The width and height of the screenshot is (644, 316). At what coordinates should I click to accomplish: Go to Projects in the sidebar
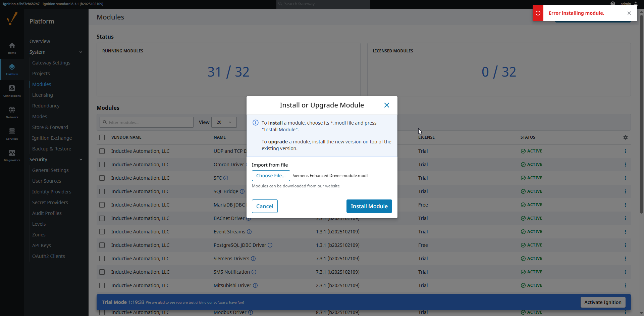click(41, 74)
